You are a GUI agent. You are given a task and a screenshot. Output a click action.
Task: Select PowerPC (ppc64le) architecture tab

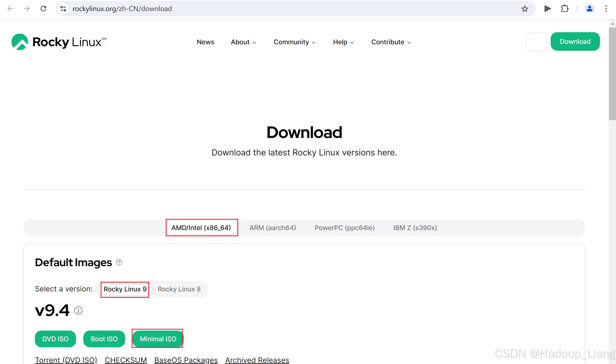click(x=345, y=228)
